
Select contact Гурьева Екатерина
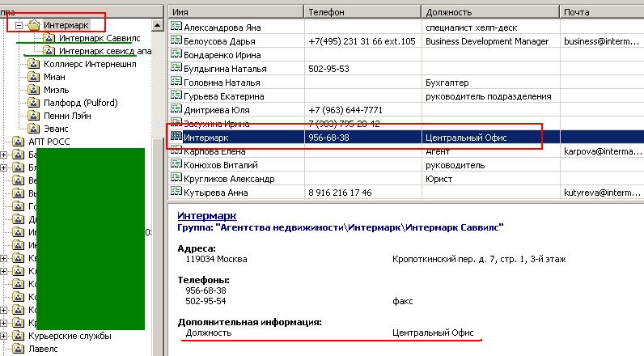point(224,96)
